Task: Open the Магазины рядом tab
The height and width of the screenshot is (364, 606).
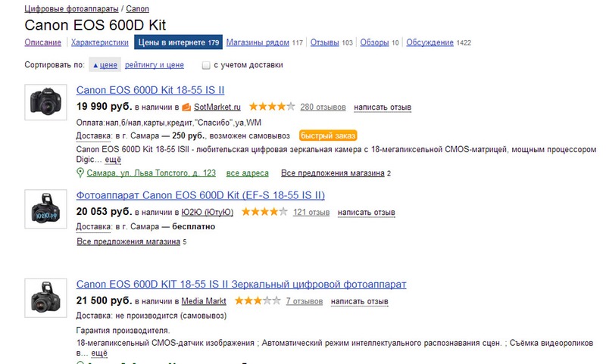Action: tap(258, 42)
